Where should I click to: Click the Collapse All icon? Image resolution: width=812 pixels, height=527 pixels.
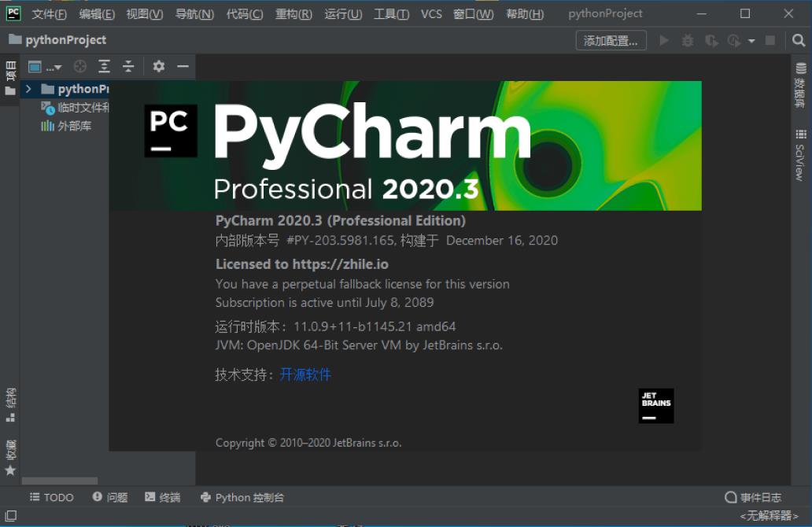[x=128, y=66]
